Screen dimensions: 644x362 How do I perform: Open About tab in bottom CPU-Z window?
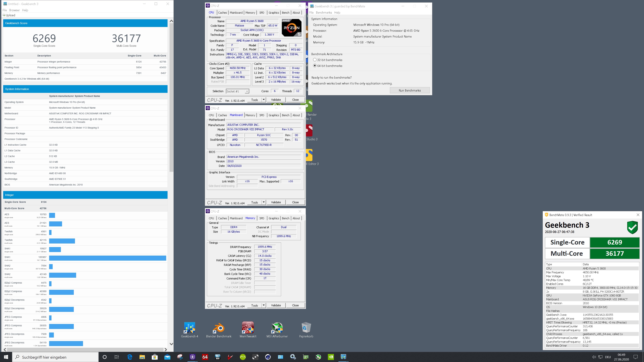(296, 218)
